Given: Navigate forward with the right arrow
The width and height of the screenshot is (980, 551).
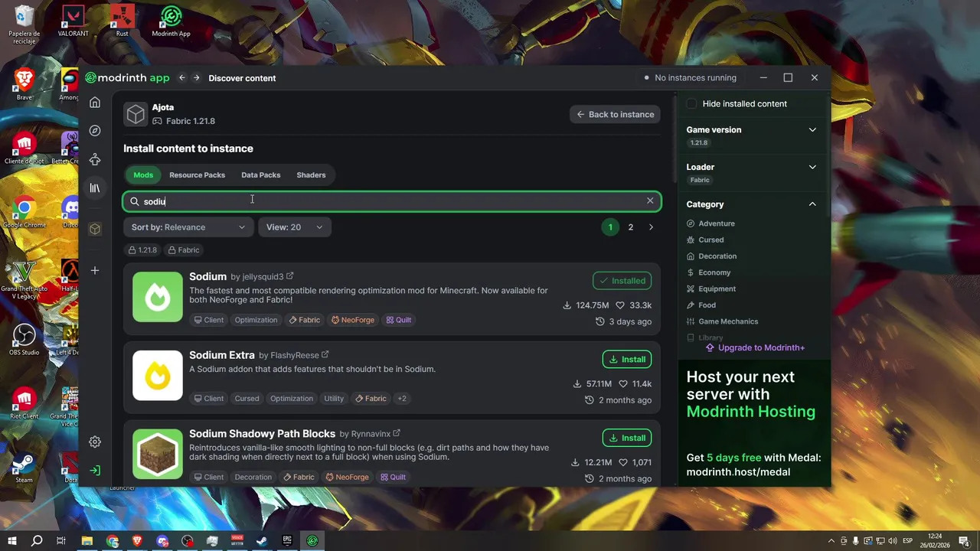Looking at the screenshot, I should click(x=196, y=78).
